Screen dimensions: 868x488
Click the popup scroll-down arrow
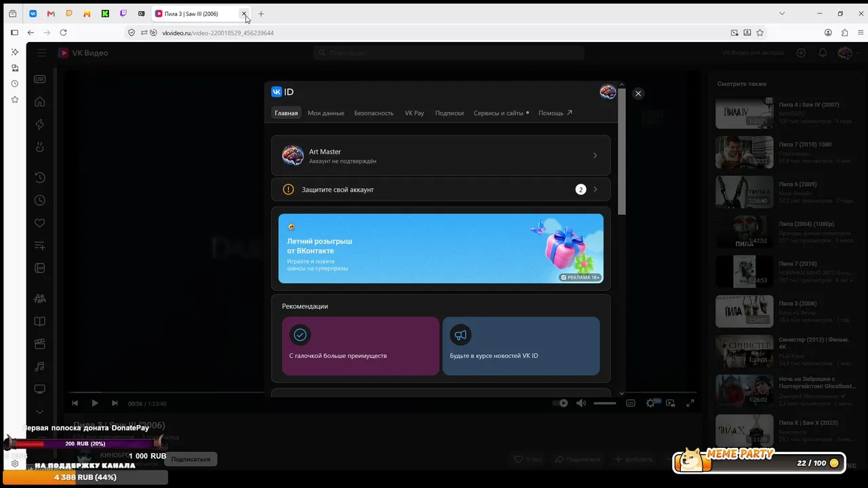tap(622, 393)
